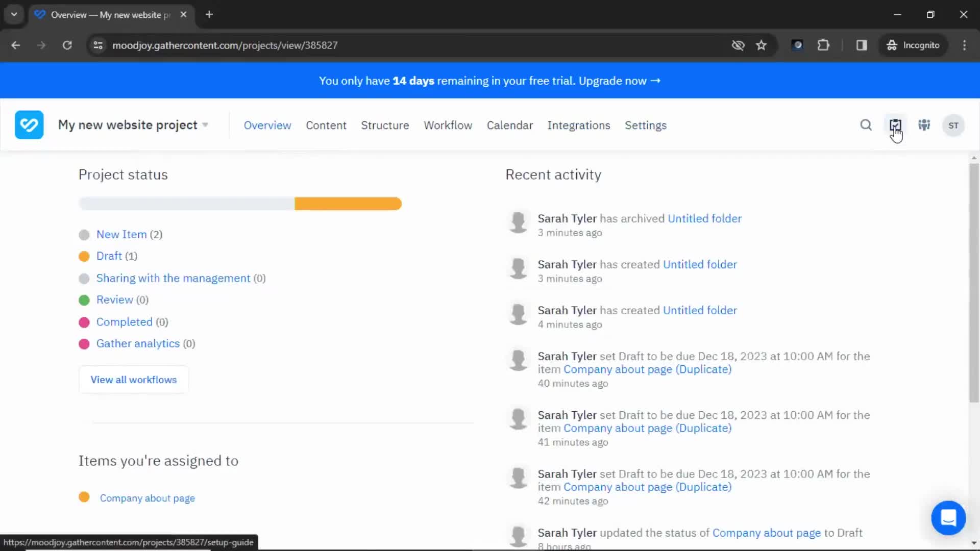Open the Integrations tab menu
Viewport: 980px width, 551px height.
[x=578, y=125]
